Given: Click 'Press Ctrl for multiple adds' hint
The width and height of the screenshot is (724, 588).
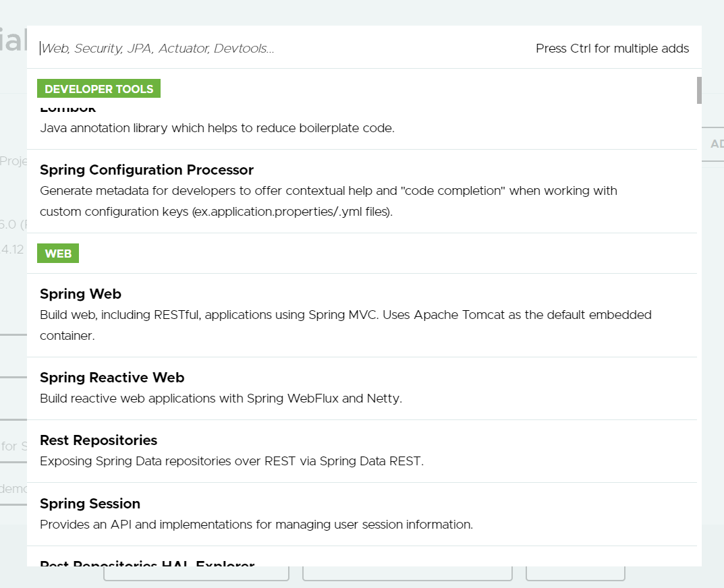Looking at the screenshot, I should tap(612, 49).
